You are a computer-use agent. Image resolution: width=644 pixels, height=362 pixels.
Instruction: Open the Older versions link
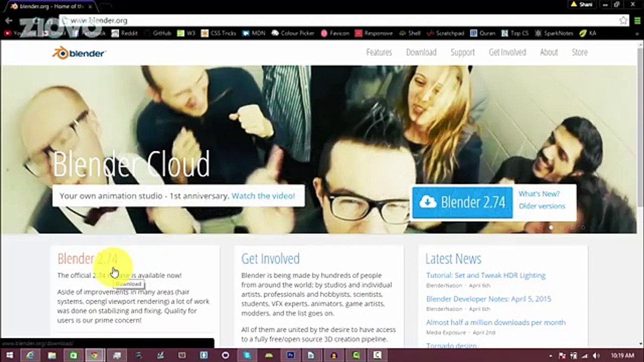tap(542, 206)
